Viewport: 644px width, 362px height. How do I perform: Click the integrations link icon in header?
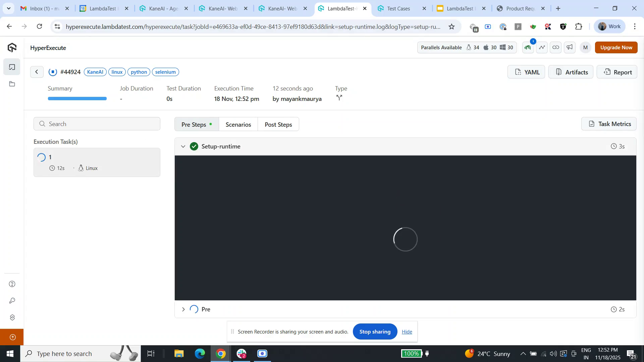click(x=555, y=47)
